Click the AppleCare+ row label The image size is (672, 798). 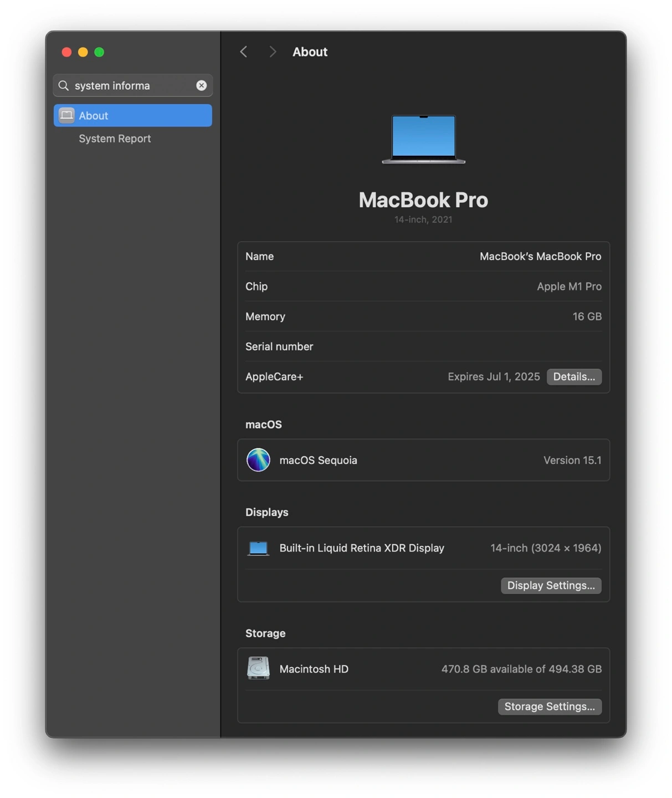tap(274, 377)
